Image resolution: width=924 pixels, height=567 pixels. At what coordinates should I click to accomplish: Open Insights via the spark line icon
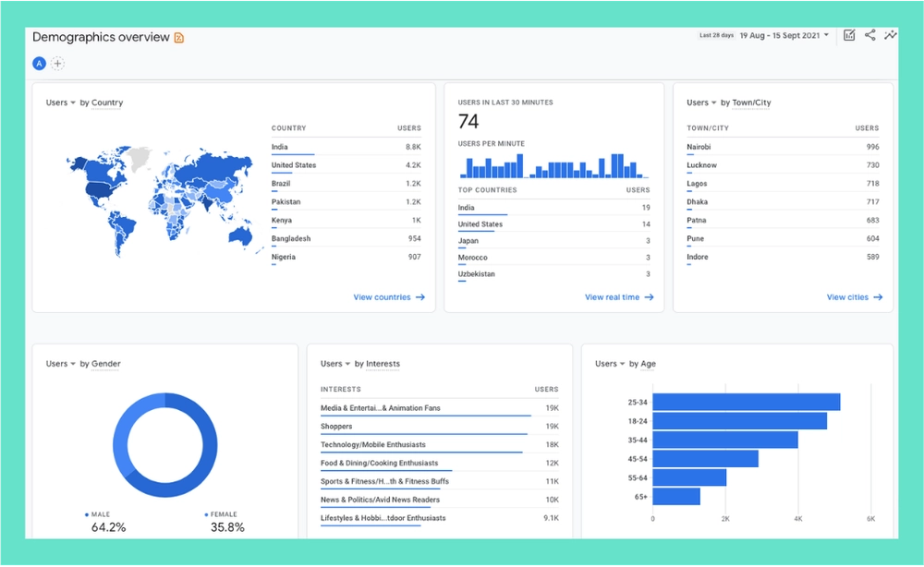[x=891, y=34]
